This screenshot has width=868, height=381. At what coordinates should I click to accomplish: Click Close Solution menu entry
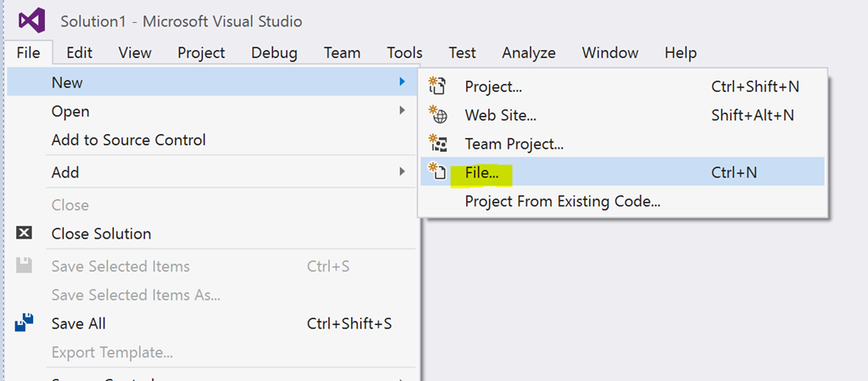pos(101,233)
